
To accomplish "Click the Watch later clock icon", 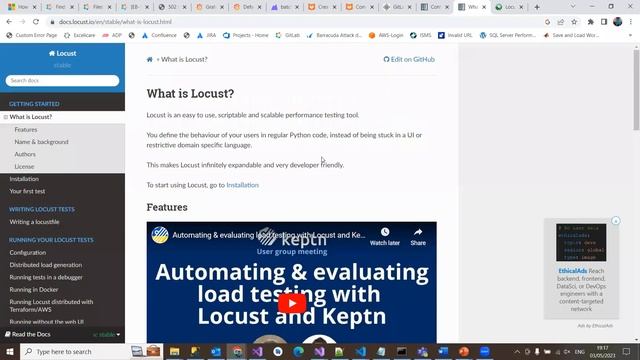I will click(x=385, y=232).
